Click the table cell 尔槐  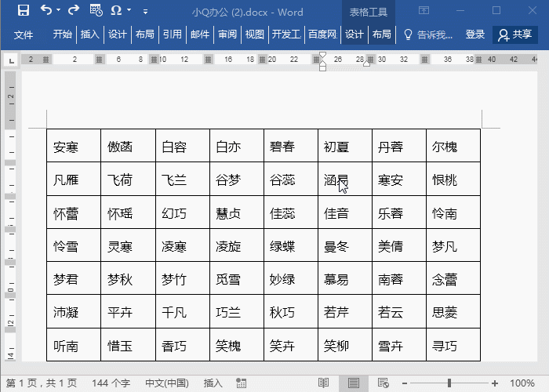(453, 146)
